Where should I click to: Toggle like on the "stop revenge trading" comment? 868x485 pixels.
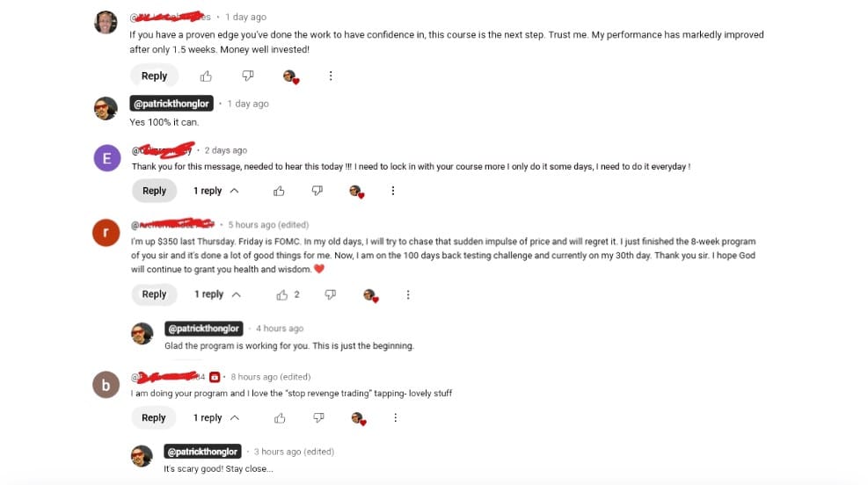click(280, 418)
